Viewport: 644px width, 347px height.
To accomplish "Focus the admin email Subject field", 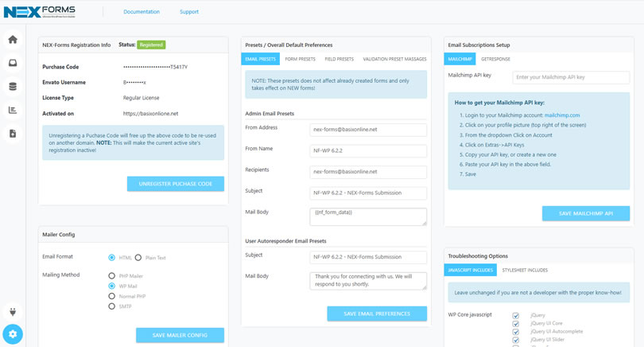I will click(x=368, y=193).
